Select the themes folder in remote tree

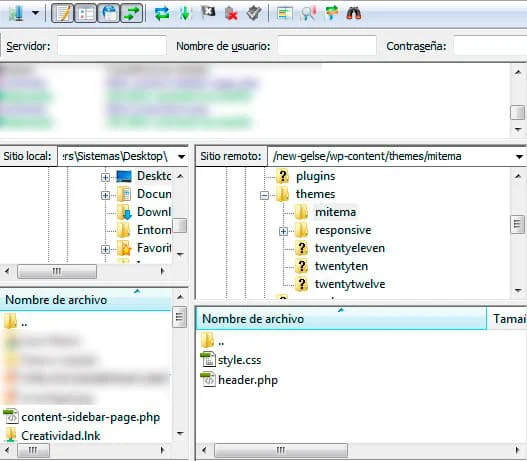tap(315, 194)
